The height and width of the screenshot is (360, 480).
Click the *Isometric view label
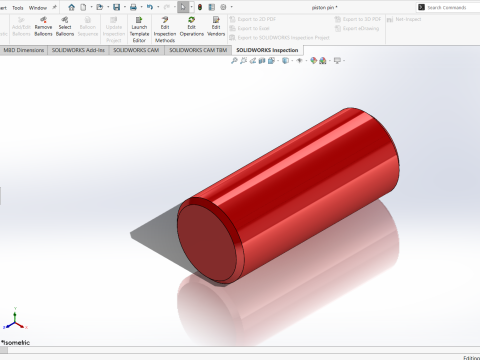[x=16, y=342]
